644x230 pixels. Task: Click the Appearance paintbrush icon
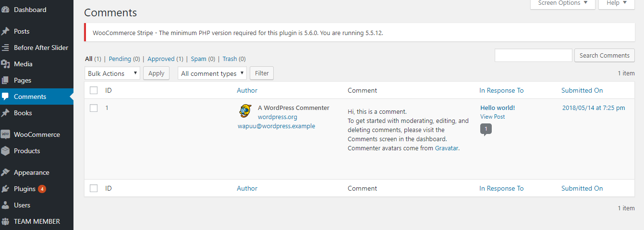5,172
